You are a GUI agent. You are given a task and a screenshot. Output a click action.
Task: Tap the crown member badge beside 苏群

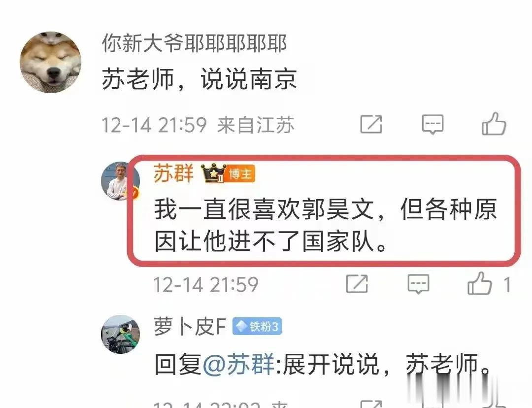[x=213, y=173]
